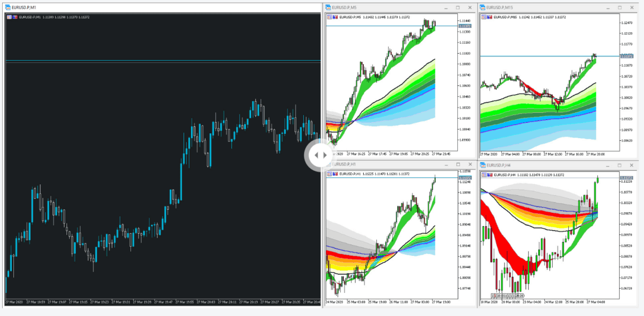Click current price tag on H1 price axis

[465, 177]
